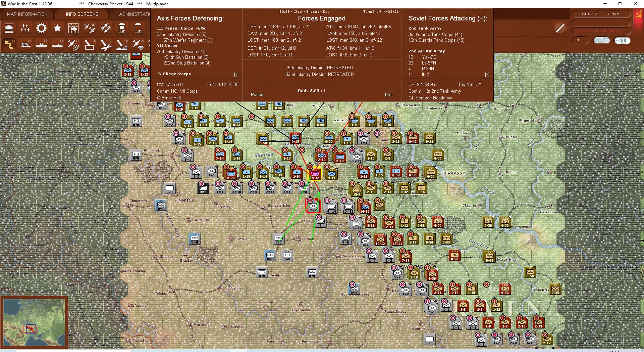Viewport: 644px width, 352px height.
Task: Select F7 bomb airfield mode
Action: (106, 44)
